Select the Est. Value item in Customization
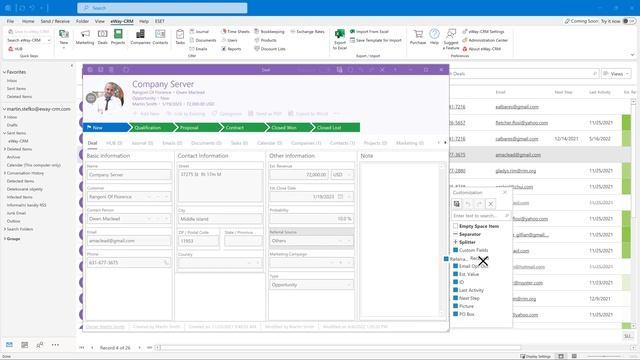The height and width of the screenshot is (360, 640). pyautogui.click(x=466, y=274)
